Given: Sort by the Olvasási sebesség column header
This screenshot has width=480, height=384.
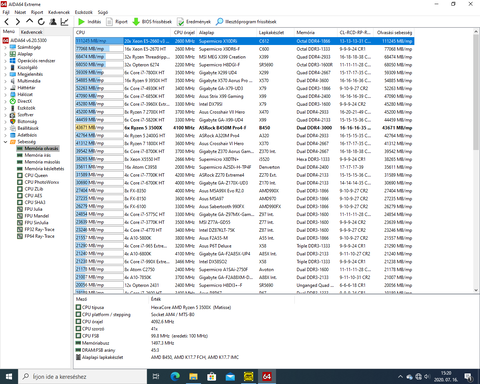Looking at the screenshot, I should click(x=394, y=32).
